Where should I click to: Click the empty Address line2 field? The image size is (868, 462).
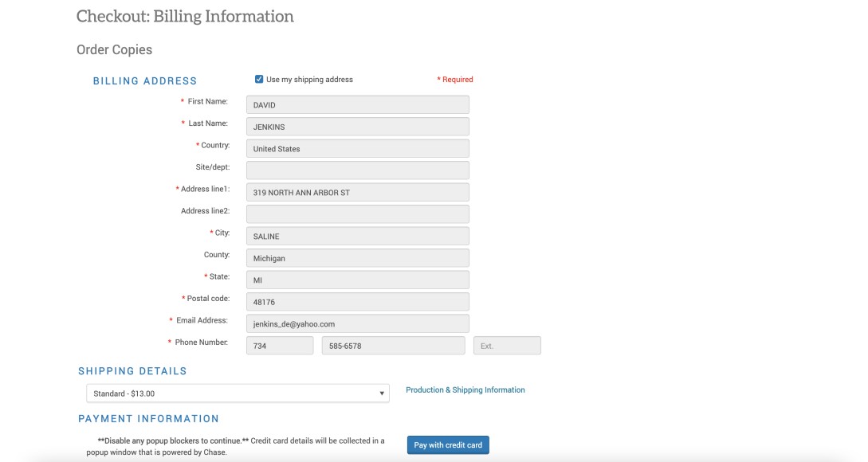click(x=357, y=214)
